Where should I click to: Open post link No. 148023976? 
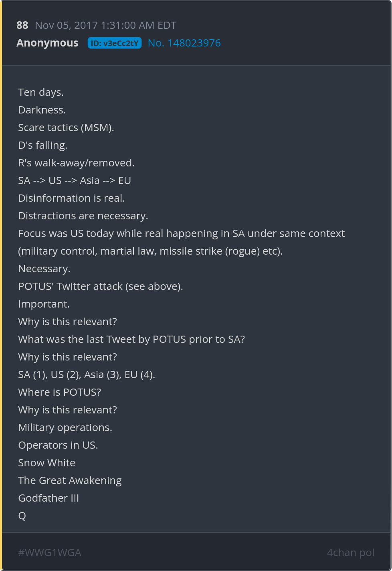[x=184, y=43]
